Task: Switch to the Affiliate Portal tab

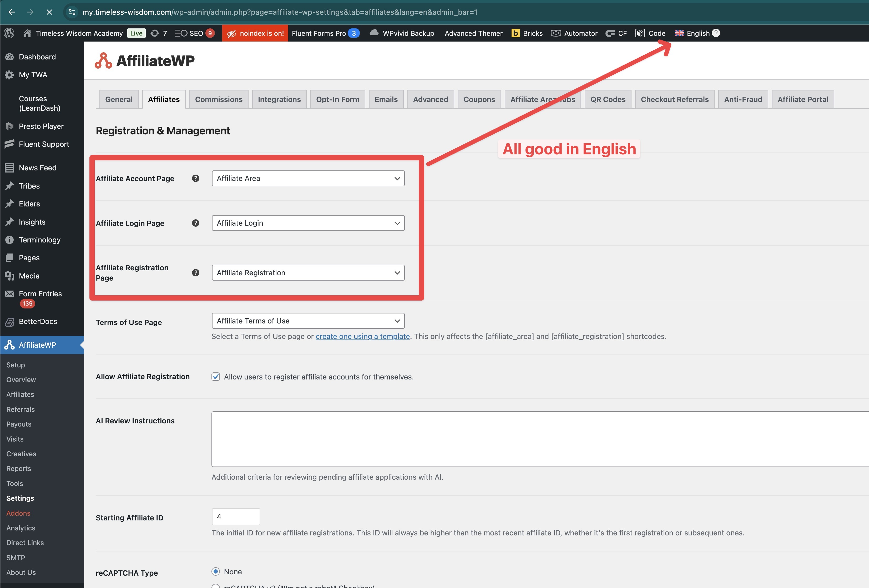Action: [803, 99]
